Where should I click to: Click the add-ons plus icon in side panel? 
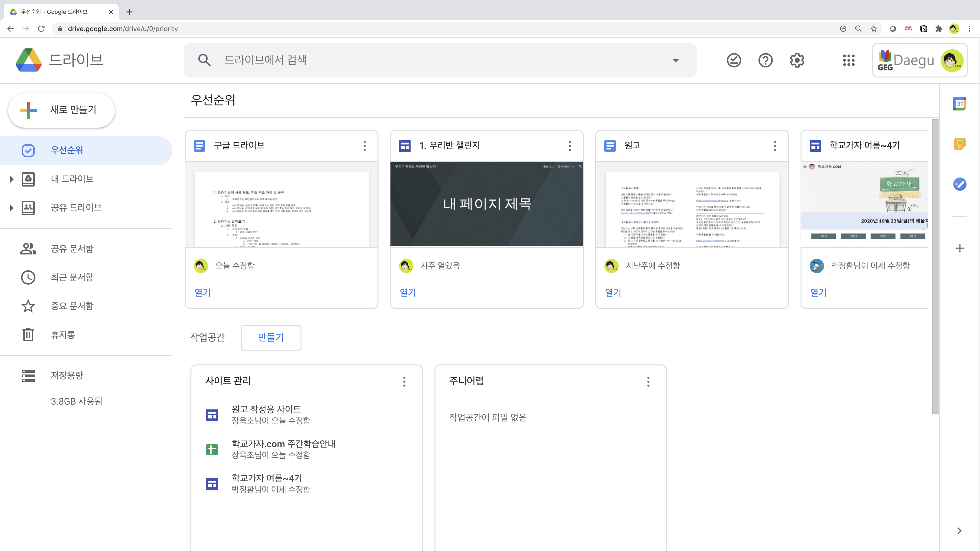tap(959, 248)
